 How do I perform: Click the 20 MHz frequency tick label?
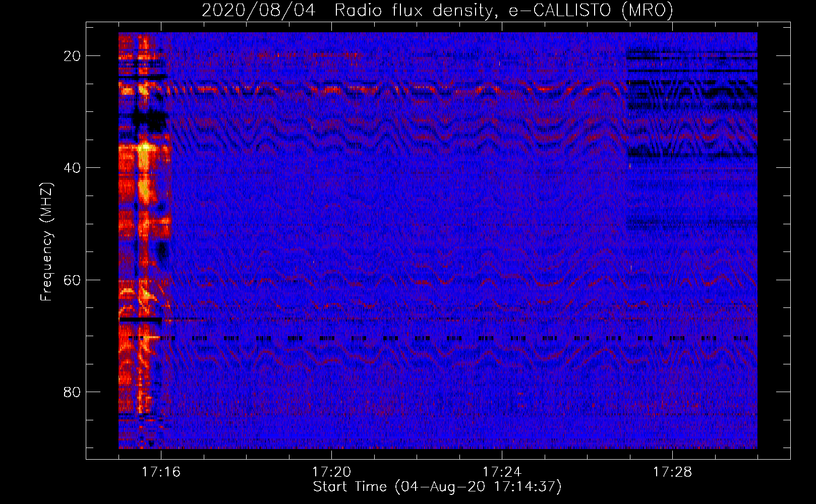(x=72, y=56)
